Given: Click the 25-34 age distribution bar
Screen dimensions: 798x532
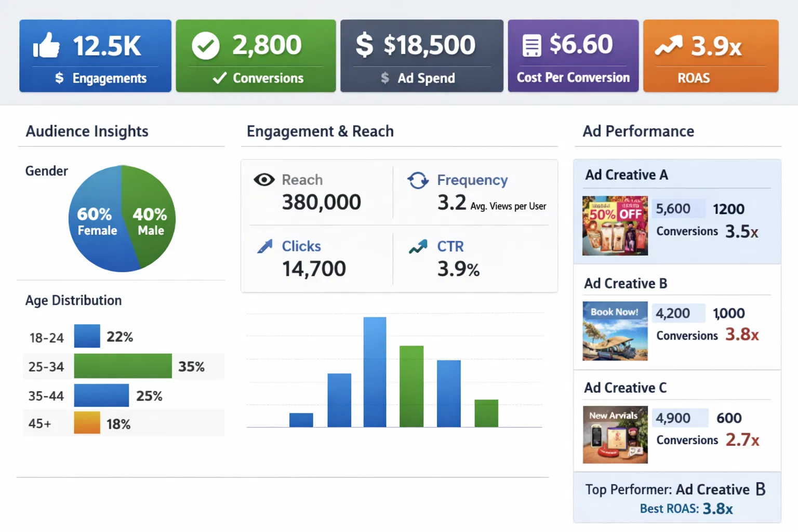Looking at the screenshot, I should pyautogui.click(x=123, y=366).
